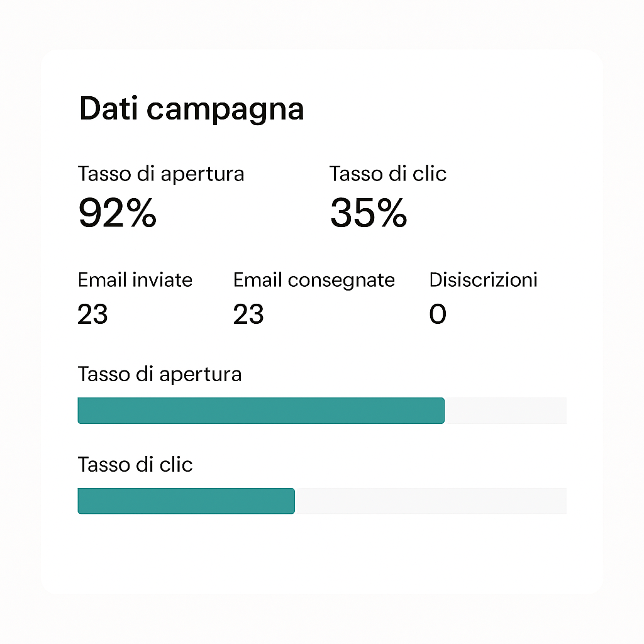Screen dimensions: 644x644
Task: Click "Tasso di apertura" label above 92%
Action: click(x=160, y=174)
